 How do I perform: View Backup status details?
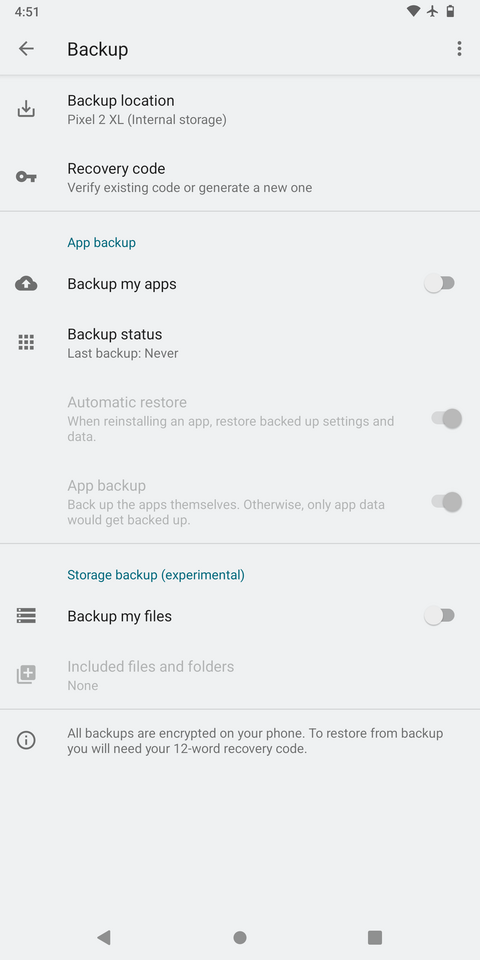pos(240,343)
